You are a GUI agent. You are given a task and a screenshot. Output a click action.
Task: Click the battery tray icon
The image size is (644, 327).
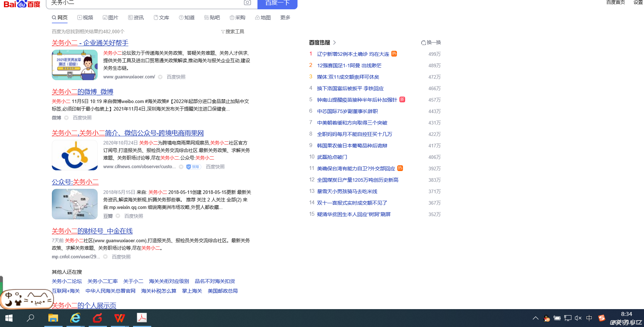tap(557, 318)
